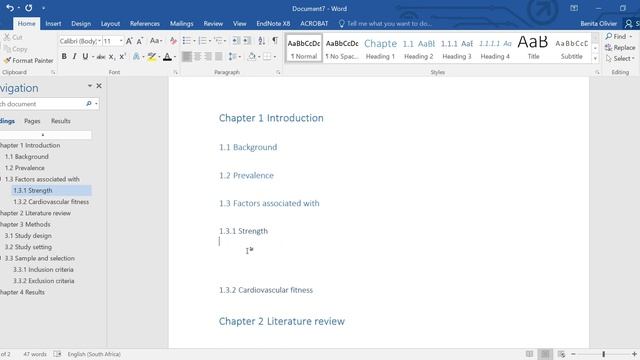Open the Layout tab

click(110, 24)
